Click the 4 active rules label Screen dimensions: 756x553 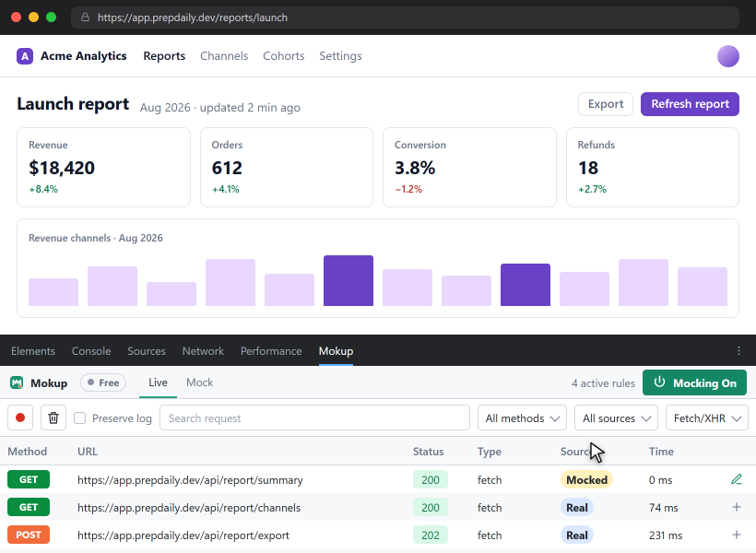pyautogui.click(x=603, y=383)
